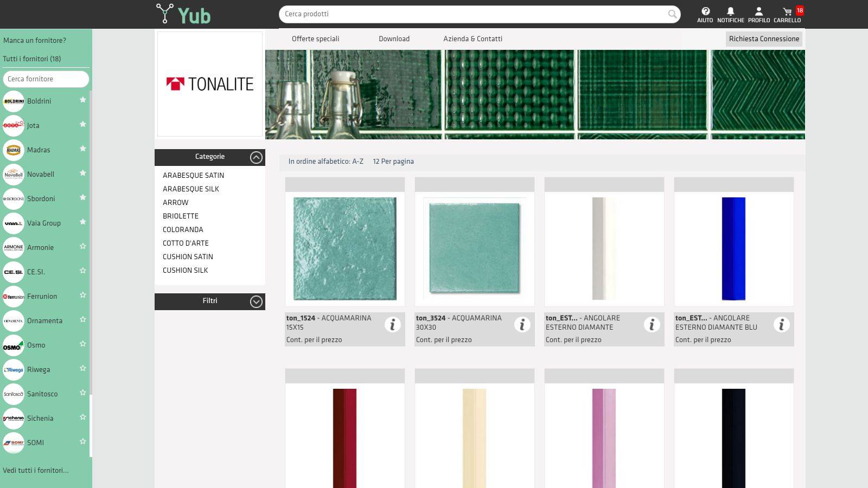Click CE.SI. supplier logo
868x488 pixels.
point(14,272)
